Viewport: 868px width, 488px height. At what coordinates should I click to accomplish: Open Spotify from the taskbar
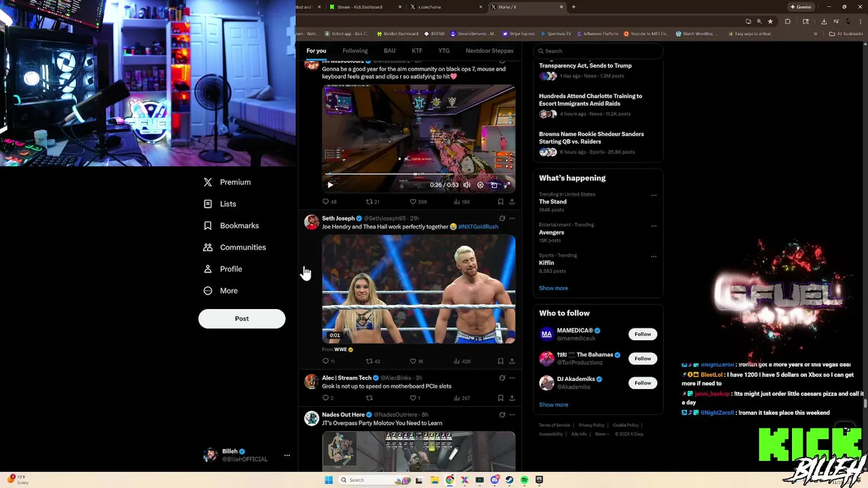point(524,480)
